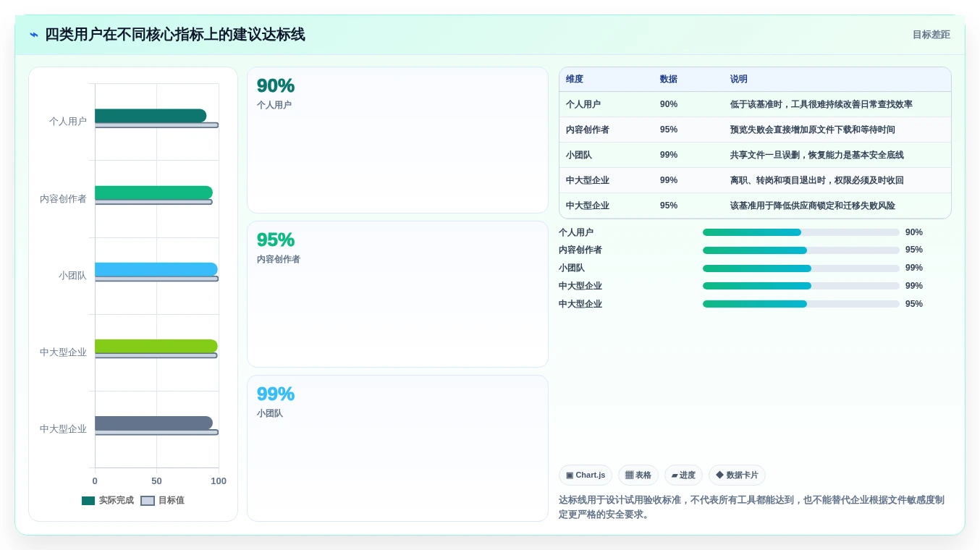Screen dimensions: 980x550
Task: Open the 99% 小团队 data card
Action: coord(397,448)
